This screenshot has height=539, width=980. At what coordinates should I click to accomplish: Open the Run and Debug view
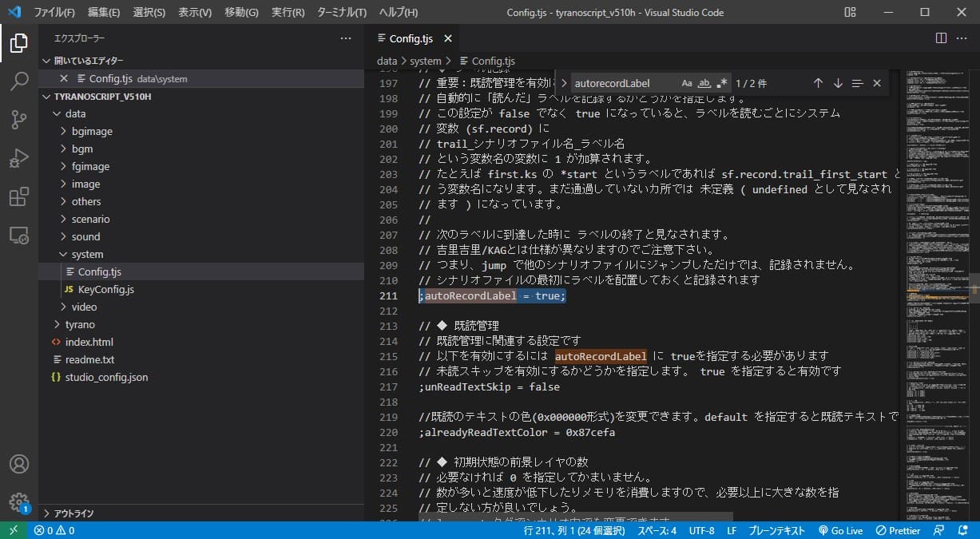19,158
